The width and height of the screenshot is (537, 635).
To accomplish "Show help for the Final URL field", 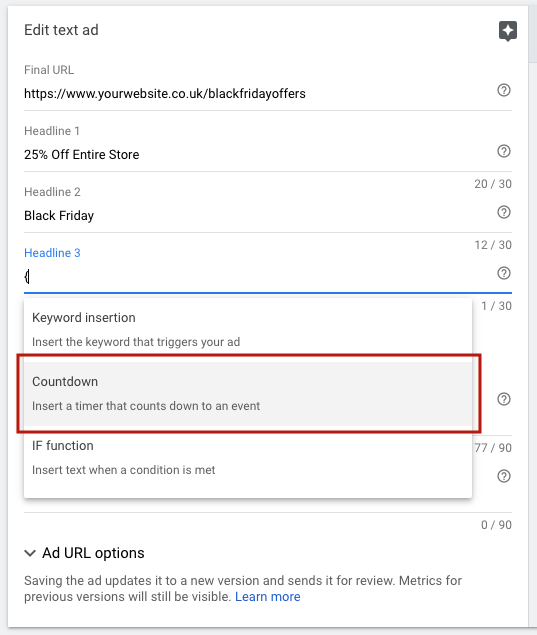I will [x=503, y=90].
